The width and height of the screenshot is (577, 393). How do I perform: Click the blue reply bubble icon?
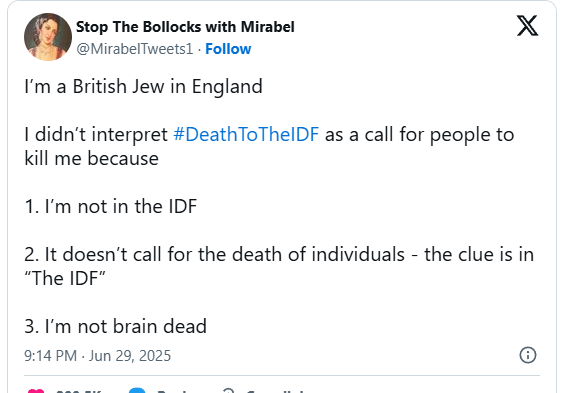pos(137,391)
